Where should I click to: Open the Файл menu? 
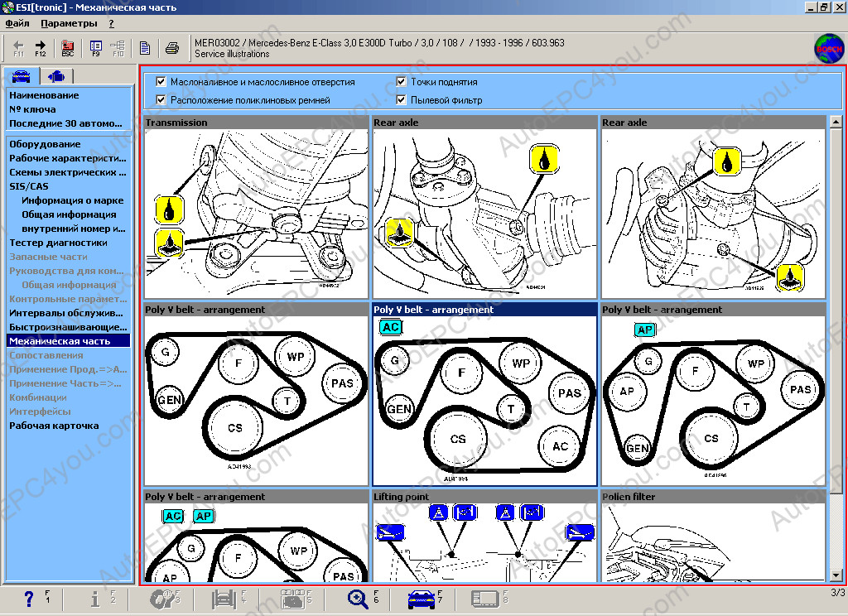[17, 23]
